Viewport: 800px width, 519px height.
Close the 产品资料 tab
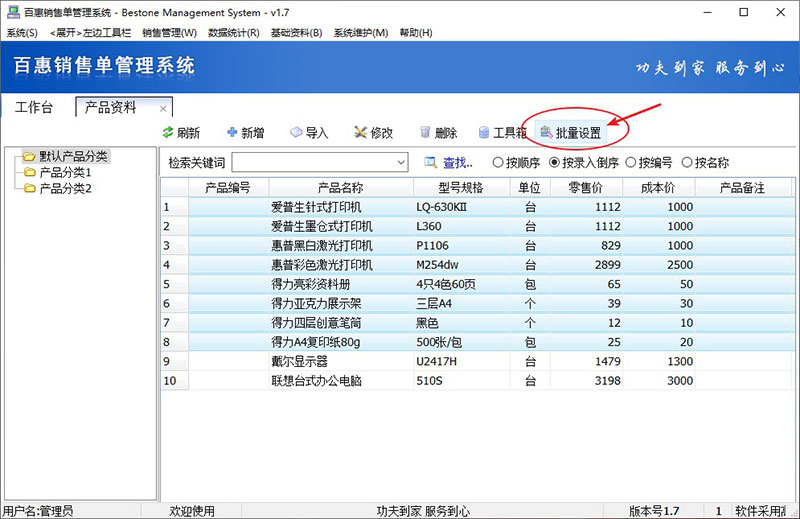point(163,109)
